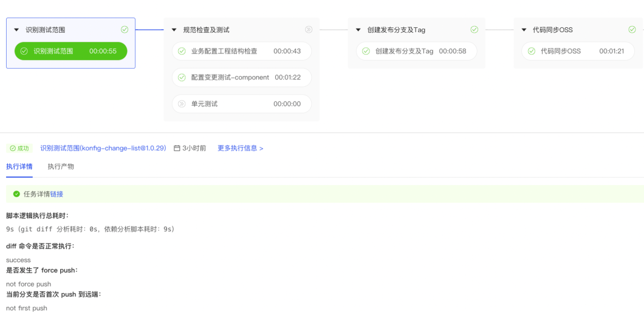Click calendar icon beside 3小时前

tap(177, 148)
